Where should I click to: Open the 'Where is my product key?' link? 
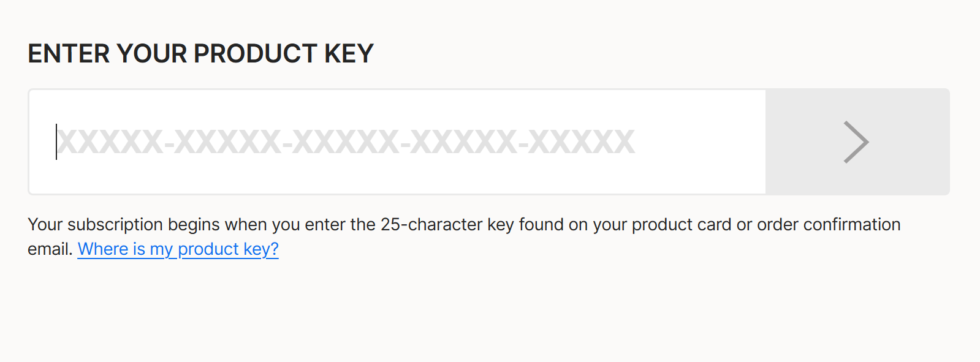(178, 249)
